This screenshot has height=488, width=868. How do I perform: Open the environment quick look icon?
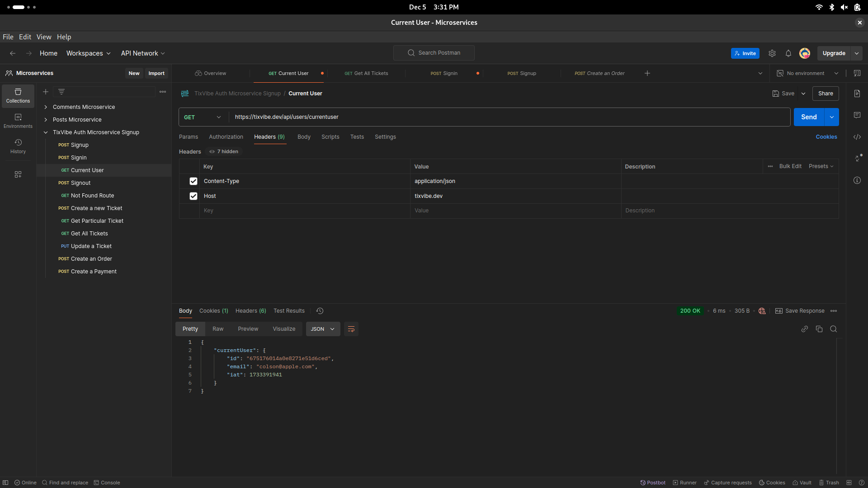point(857,73)
